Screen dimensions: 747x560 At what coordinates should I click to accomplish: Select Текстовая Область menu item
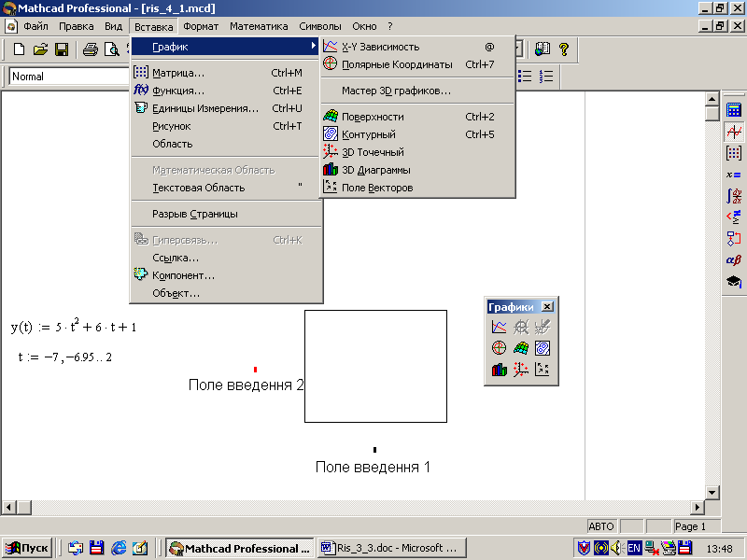[x=226, y=188]
